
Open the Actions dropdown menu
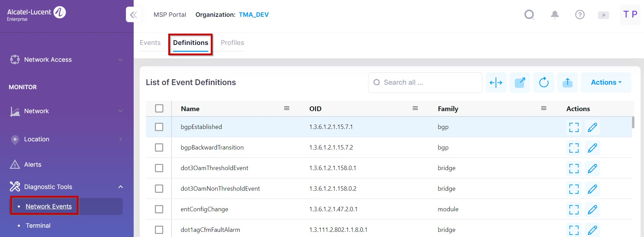click(x=606, y=83)
